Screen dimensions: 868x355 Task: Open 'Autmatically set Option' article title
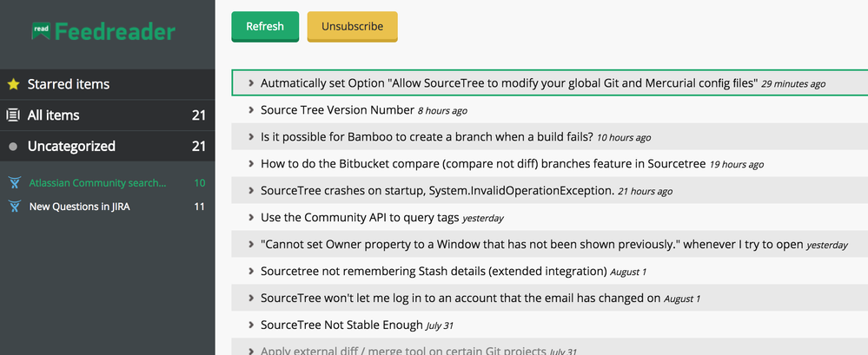point(509,83)
